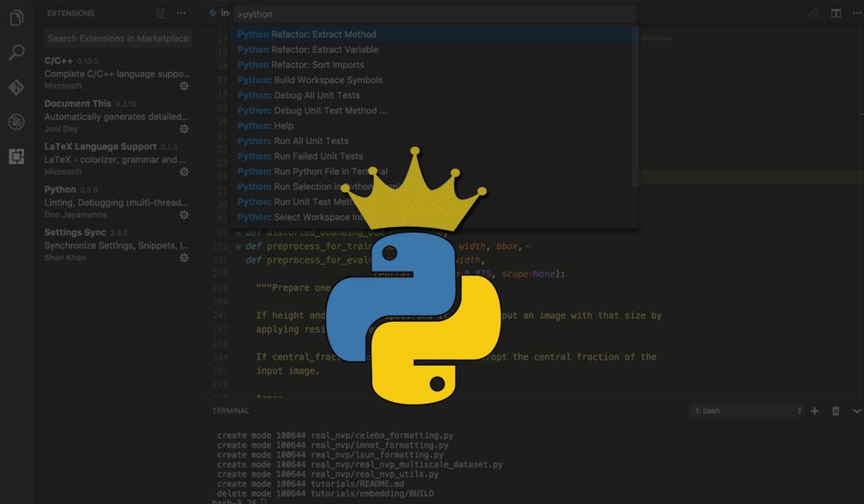Open settings for the Python extension
The image size is (864, 504).
click(x=184, y=215)
